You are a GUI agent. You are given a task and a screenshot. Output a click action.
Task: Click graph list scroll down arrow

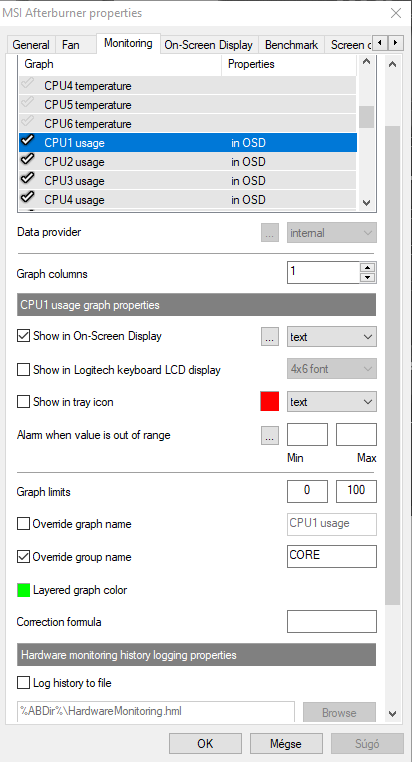pos(367,202)
